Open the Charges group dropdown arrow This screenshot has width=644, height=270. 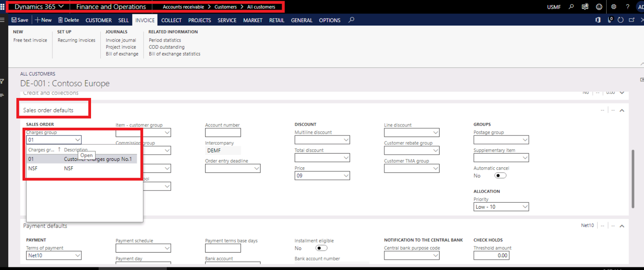(x=78, y=140)
